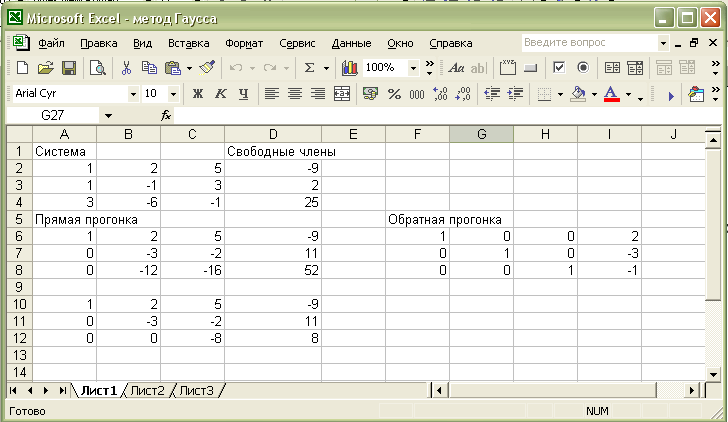Activate the Format Painter brush

(x=207, y=68)
